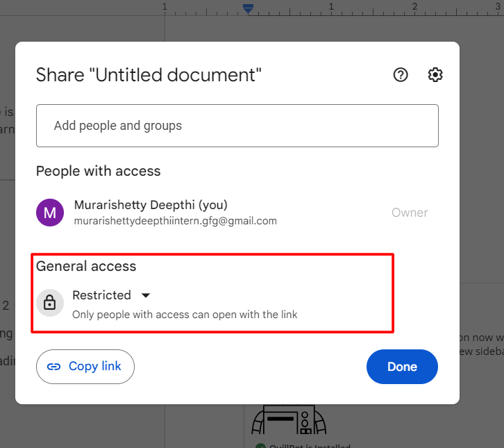504x448 pixels.
Task: Click the blue indent marker on the ruler
Action: tap(248, 8)
